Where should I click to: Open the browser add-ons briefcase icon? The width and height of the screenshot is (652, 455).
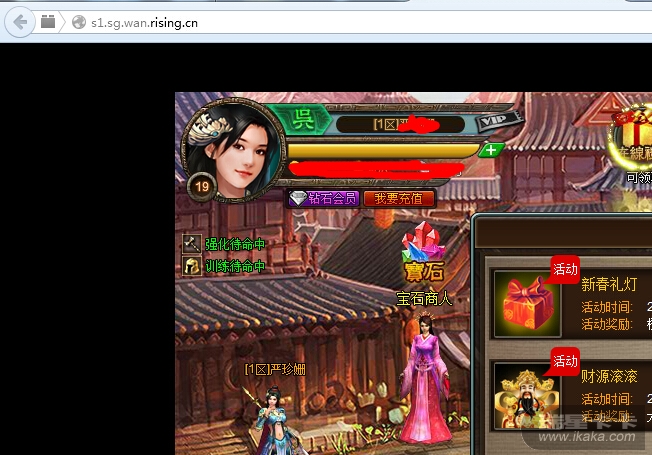pyautogui.click(x=48, y=22)
